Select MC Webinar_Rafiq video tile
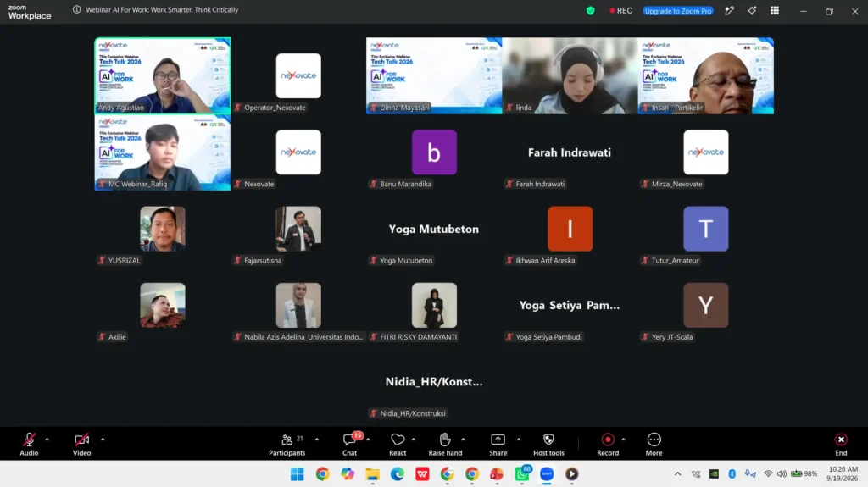 (162, 152)
